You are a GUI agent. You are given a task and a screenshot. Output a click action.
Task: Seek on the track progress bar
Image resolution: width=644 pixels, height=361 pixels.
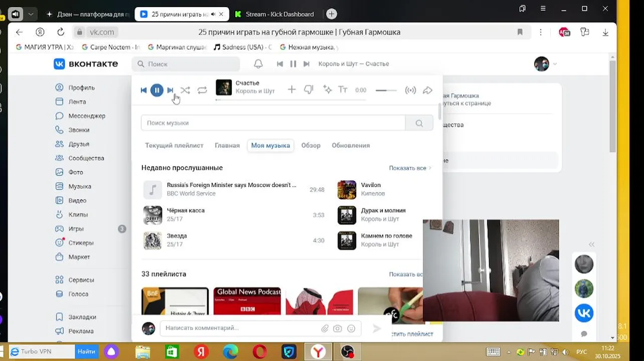(291, 100)
